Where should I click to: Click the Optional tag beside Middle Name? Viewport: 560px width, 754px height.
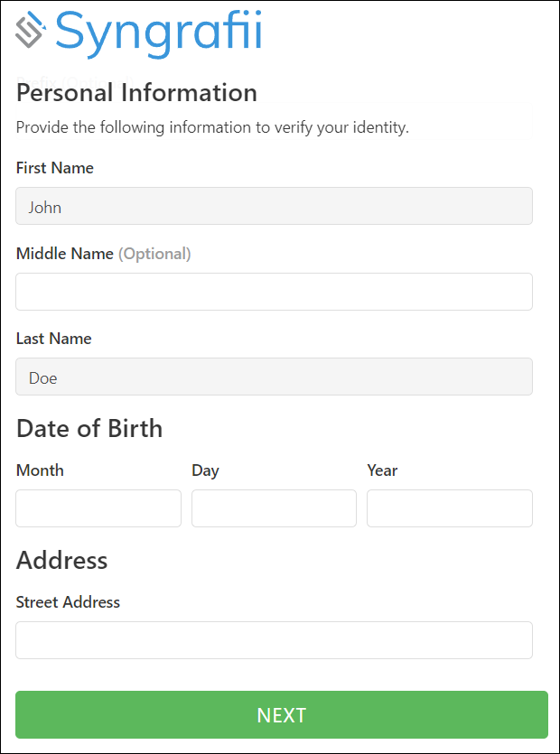point(155,254)
